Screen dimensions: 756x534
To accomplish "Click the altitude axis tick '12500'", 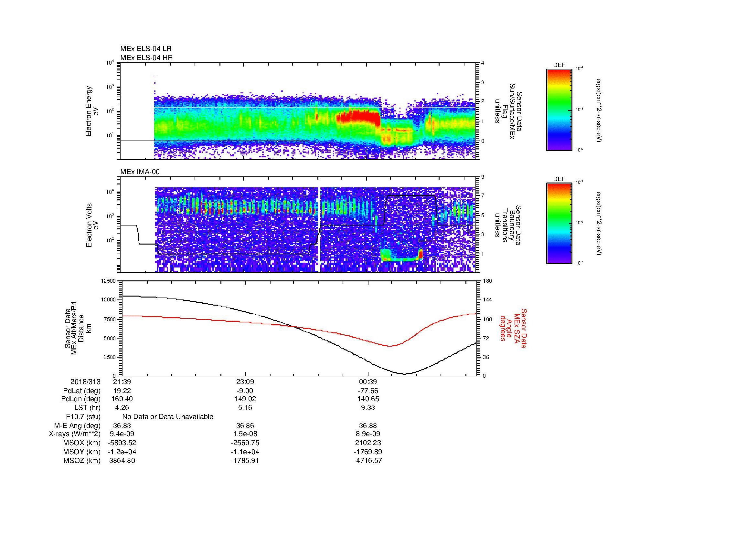I will pos(109,281).
